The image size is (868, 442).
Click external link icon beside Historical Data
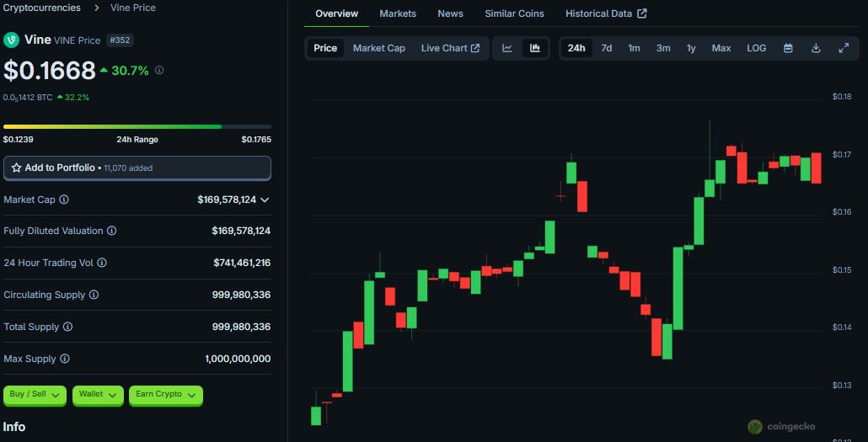pyautogui.click(x=642, y=13)
